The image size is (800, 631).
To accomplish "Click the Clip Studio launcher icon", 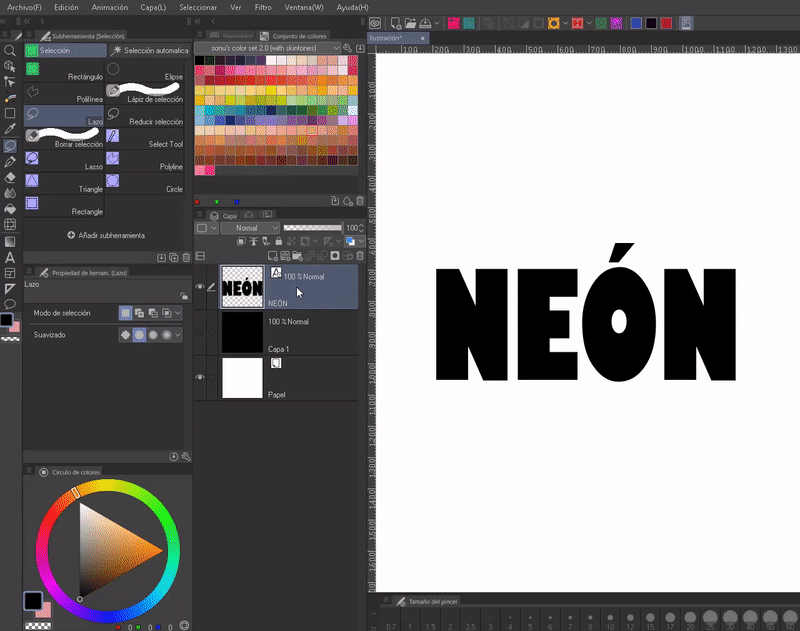I will point(376,23).
